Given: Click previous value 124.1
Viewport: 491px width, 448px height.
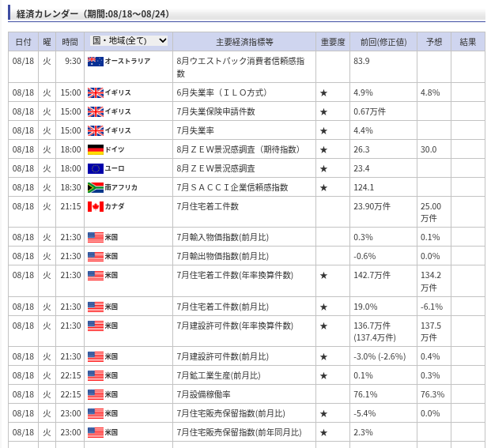Looking at the screenshot, I should point(364,187).
